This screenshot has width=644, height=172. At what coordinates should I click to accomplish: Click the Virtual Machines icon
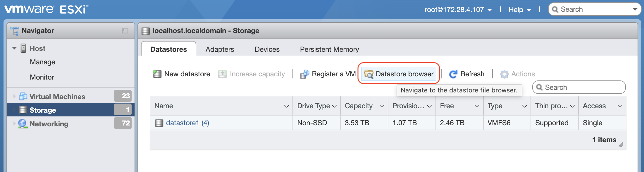point(23,96)
